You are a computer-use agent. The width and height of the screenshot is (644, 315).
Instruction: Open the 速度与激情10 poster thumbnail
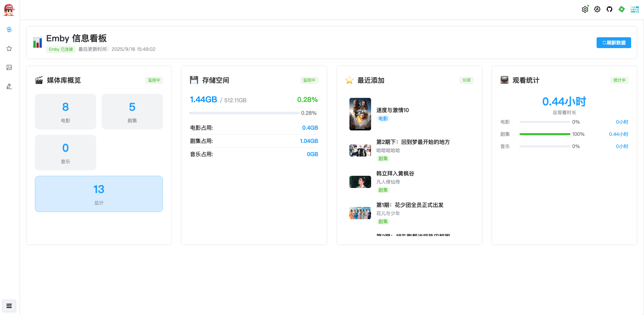360,114
